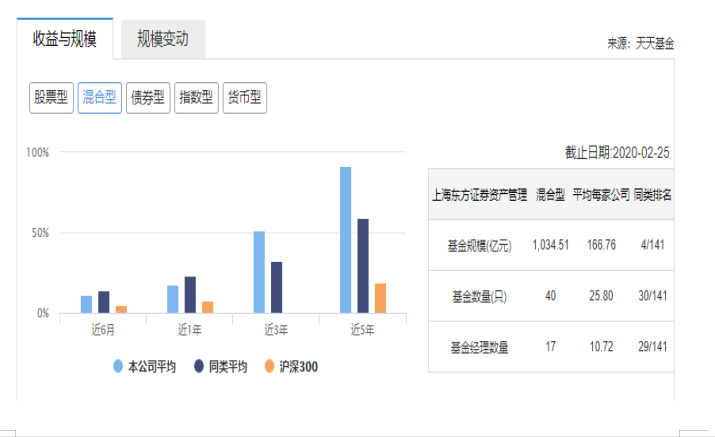Viewport: 715px width, 437px height.
Task: Click the 截止日期:2020-02-25 date text
Action: pos(617,152)
